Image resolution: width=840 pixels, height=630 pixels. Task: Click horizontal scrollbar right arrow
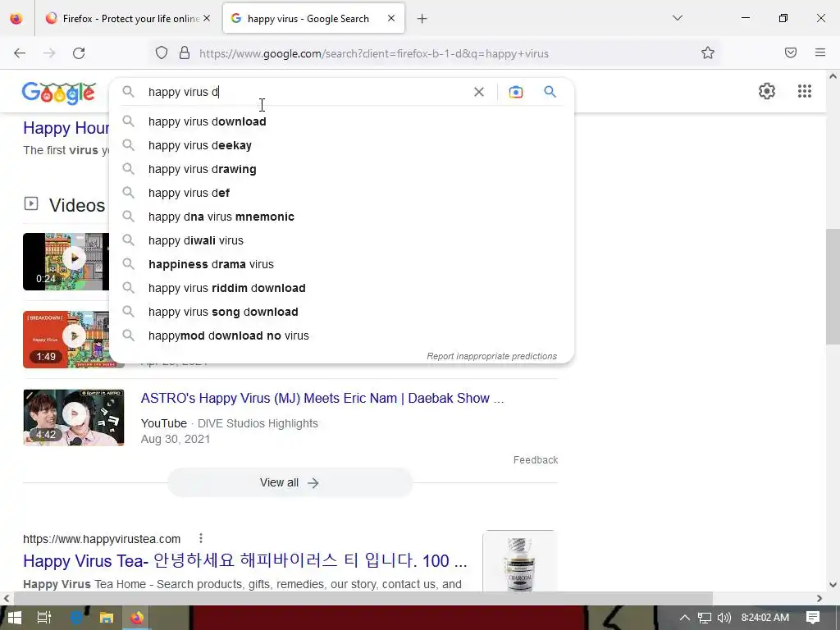pos(819,598)
